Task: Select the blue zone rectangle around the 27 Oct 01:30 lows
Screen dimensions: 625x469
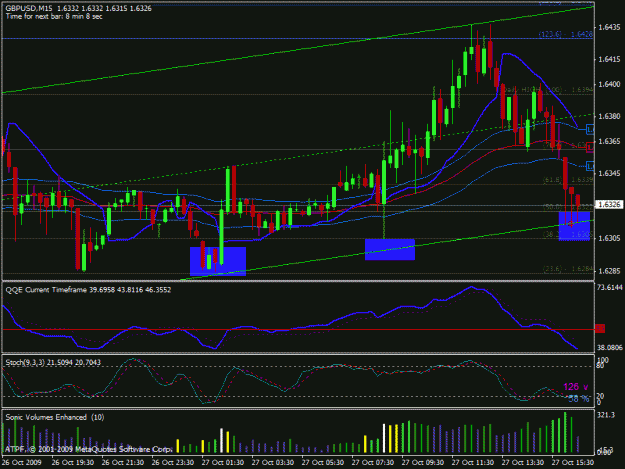Action: (218, 261)
